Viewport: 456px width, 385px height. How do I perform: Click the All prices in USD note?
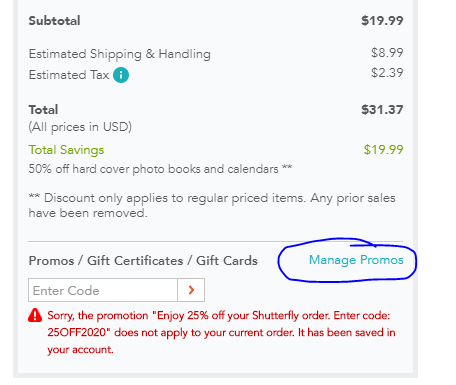tap(80, 127)
